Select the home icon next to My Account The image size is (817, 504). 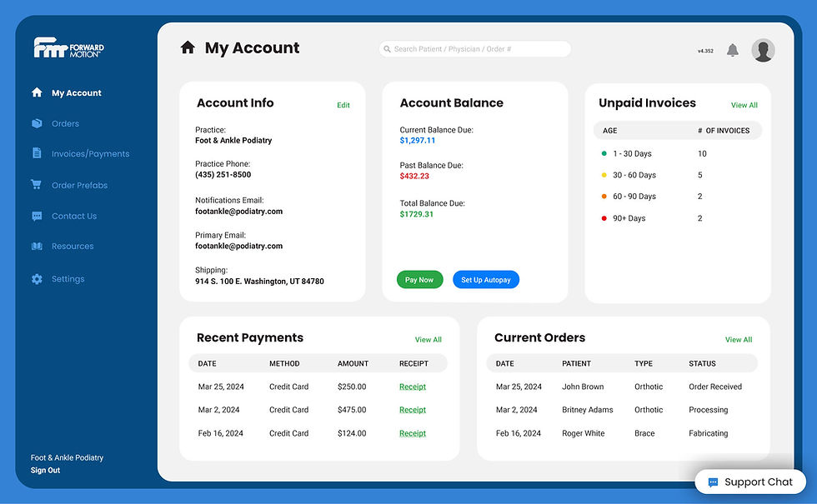[188, 47]
